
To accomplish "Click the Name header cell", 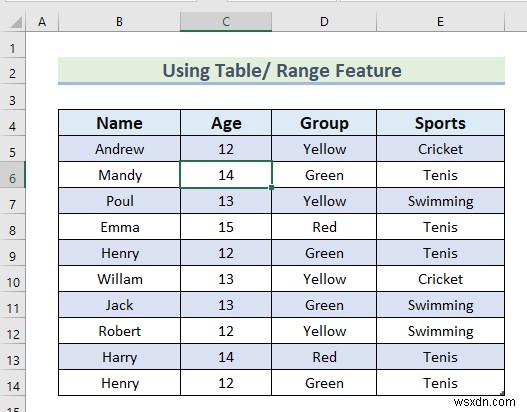I will (x=119, y=123).
